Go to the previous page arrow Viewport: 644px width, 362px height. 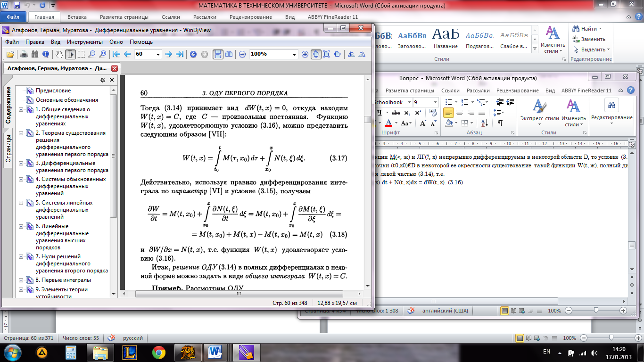click(x=127, y=54)
